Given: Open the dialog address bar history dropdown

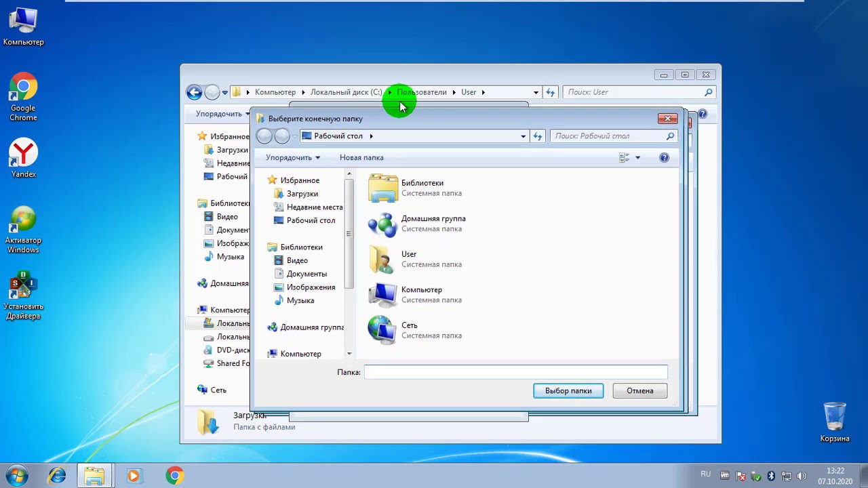Looking at the screenshot, I should point(523,136).
